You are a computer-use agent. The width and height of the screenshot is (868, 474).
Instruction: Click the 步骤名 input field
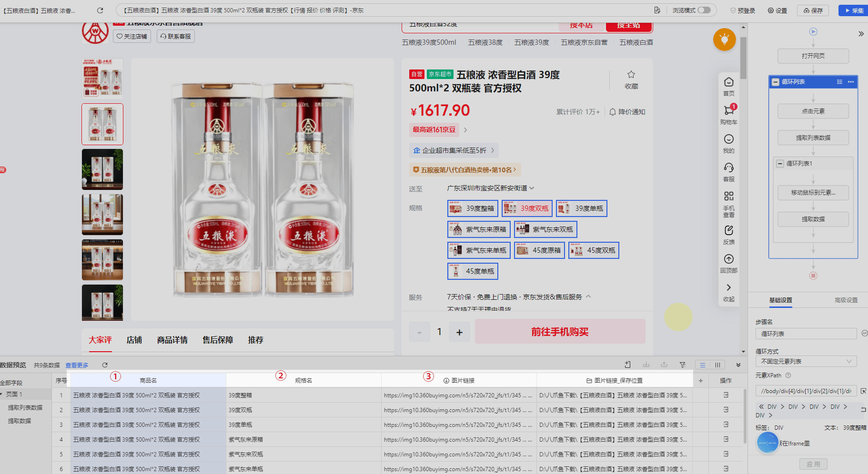[x=806, y=334]
